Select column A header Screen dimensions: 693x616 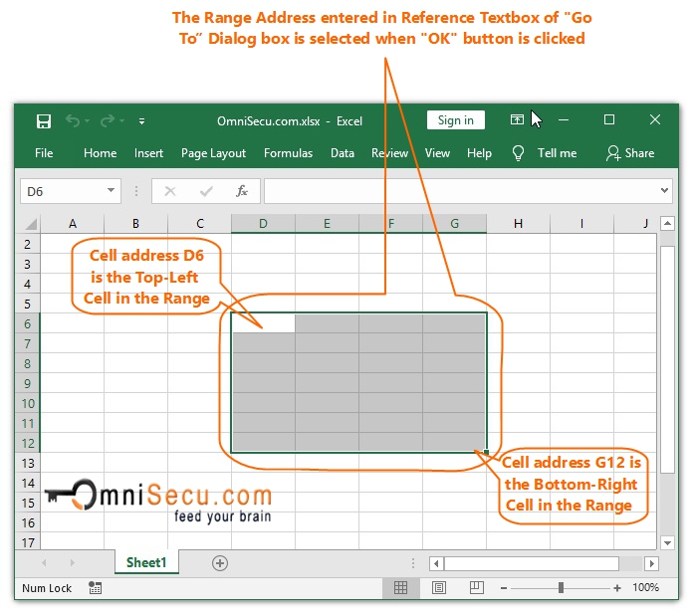[x=73, y=224]
